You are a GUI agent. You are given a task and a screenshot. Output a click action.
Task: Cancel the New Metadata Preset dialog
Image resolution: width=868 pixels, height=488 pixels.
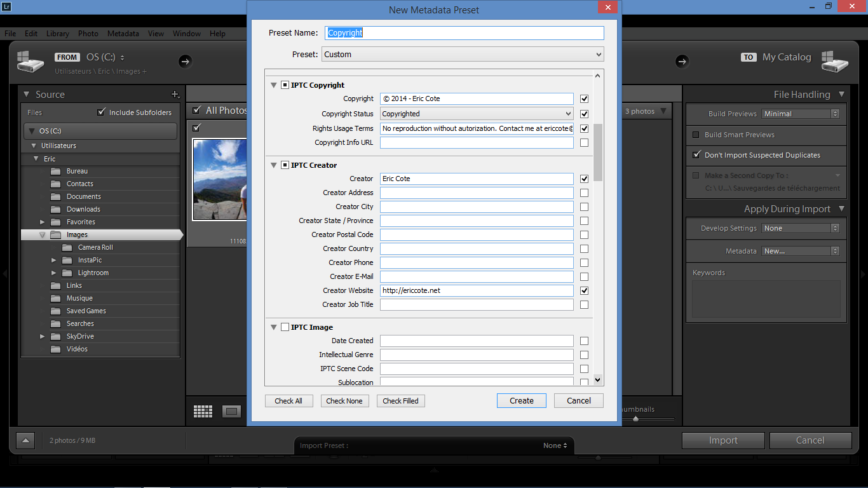[579, 401]
